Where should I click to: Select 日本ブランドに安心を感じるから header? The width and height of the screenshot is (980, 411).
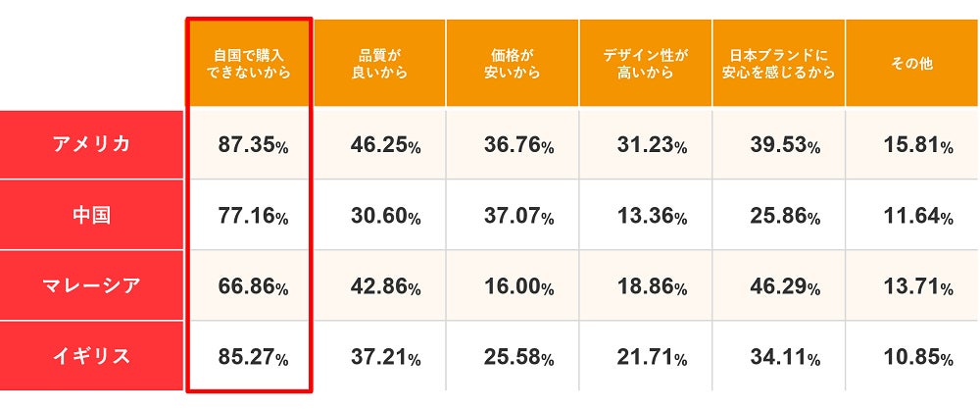point(779,63)
